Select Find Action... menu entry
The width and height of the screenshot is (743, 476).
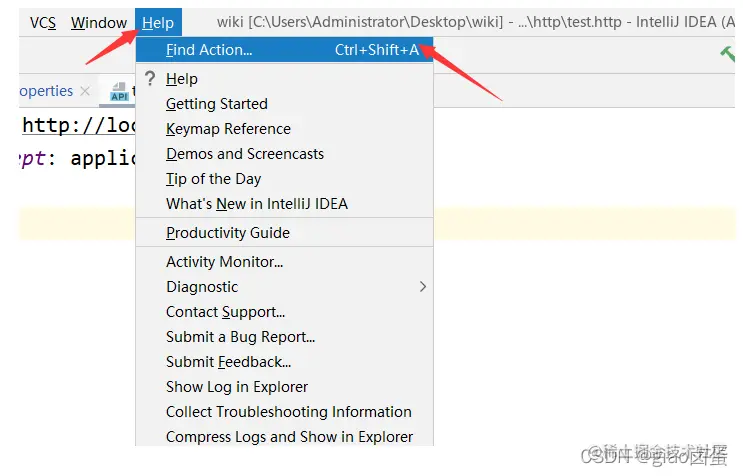point(284,50)
